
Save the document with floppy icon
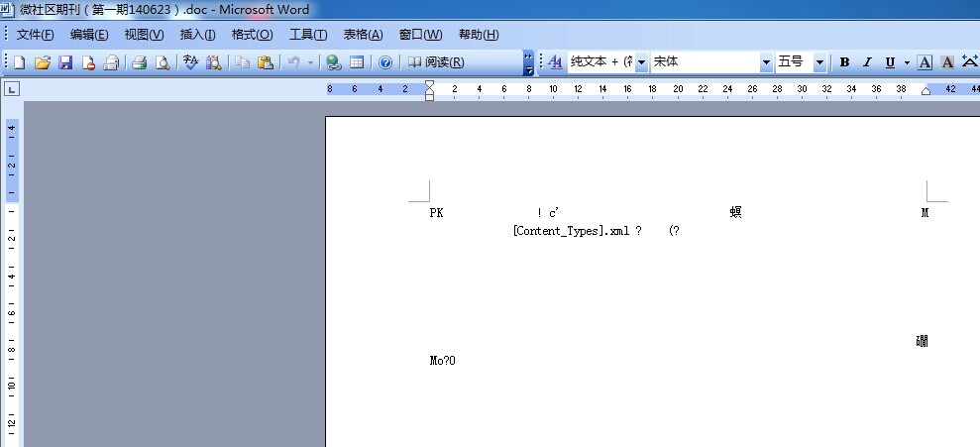tap(65, 62)
